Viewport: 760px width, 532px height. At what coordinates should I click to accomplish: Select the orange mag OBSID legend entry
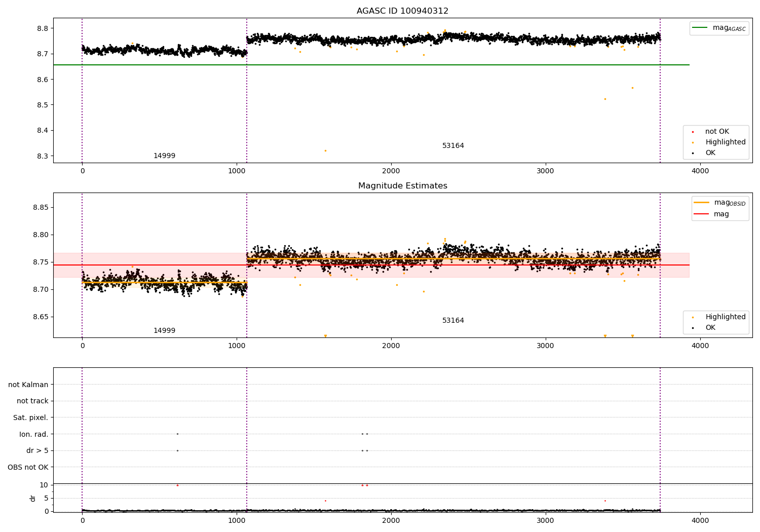point(720,203)
